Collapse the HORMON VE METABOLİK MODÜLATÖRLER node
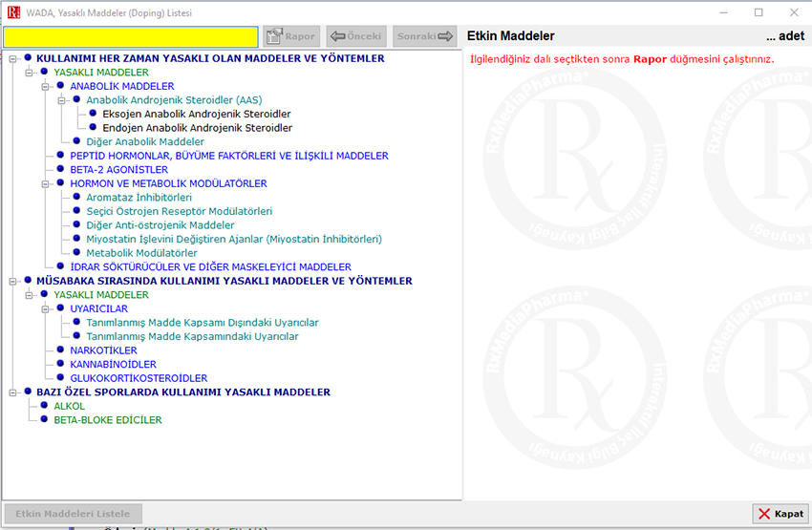 coord(45,183)
